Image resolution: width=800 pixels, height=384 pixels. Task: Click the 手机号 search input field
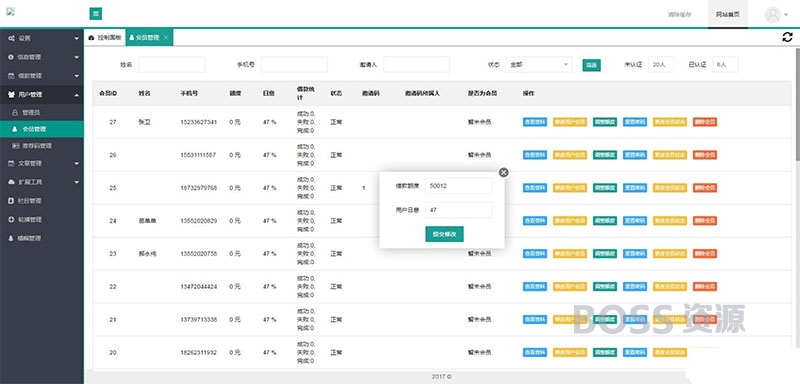pos(294,65)
